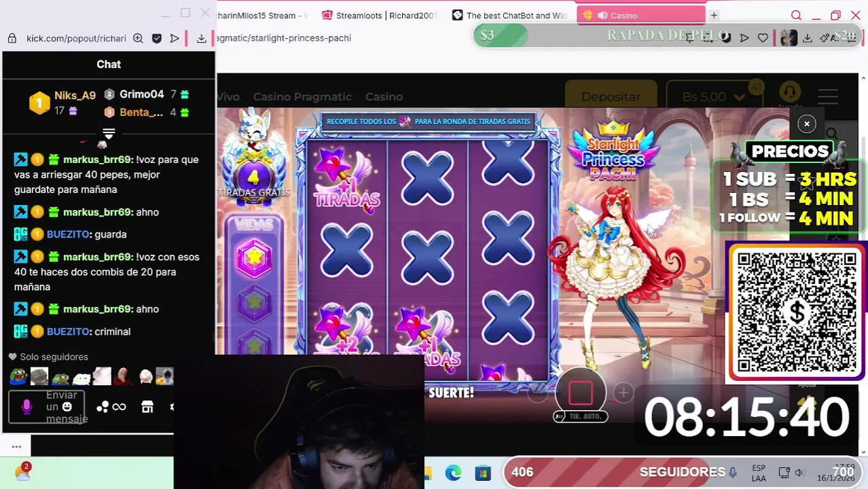The width and height of the screenshot is (868, 489).
Task: Open the emoji picker in message box
Action: pyautogui.click(x=67, y=406)
